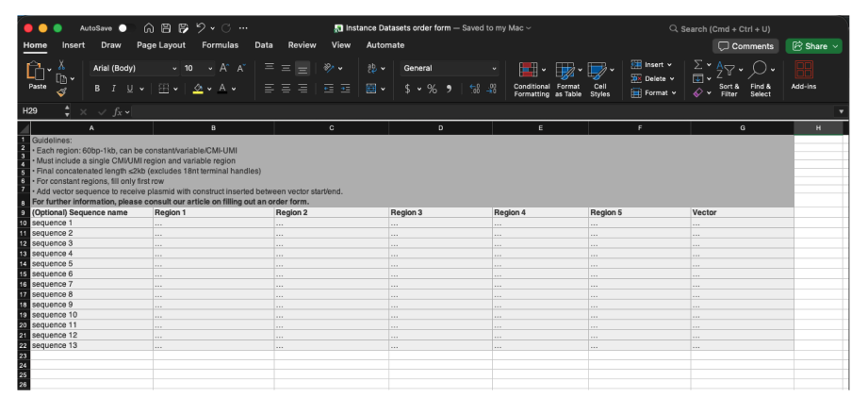Image resolution: width=868 pixels, height=414 pixels.
Task: Open the Formulas tab
Action: [220, 45]
